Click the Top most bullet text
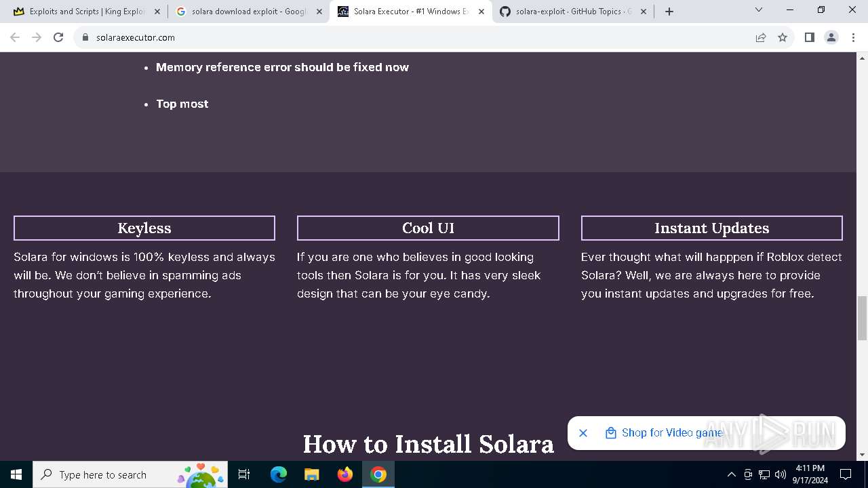868x488 pixels. [182, 104]
